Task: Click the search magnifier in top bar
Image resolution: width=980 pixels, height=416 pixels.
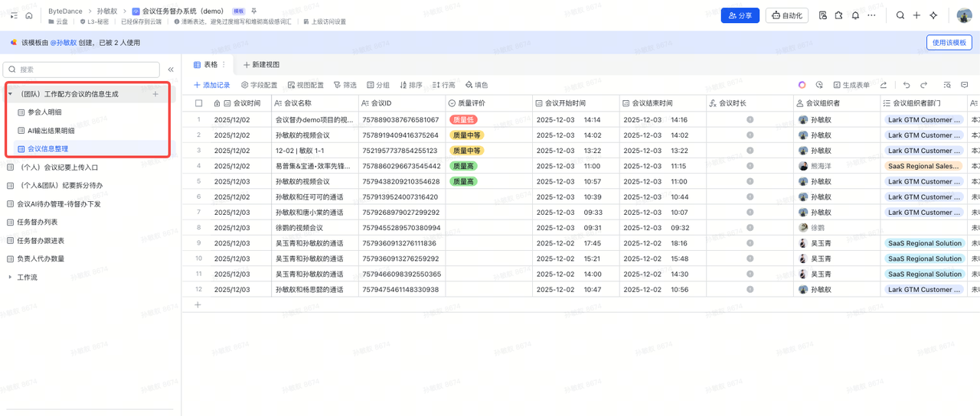Action: pyautogui.click(x=900, y=15)
